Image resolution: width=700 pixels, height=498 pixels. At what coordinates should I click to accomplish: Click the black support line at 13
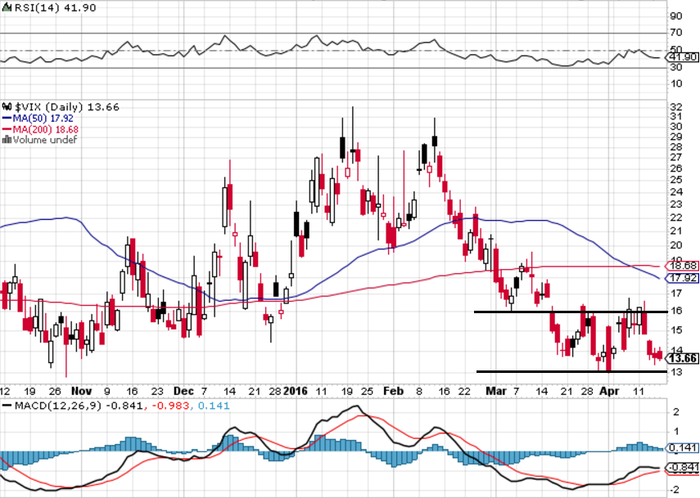[x=572, y=371]
